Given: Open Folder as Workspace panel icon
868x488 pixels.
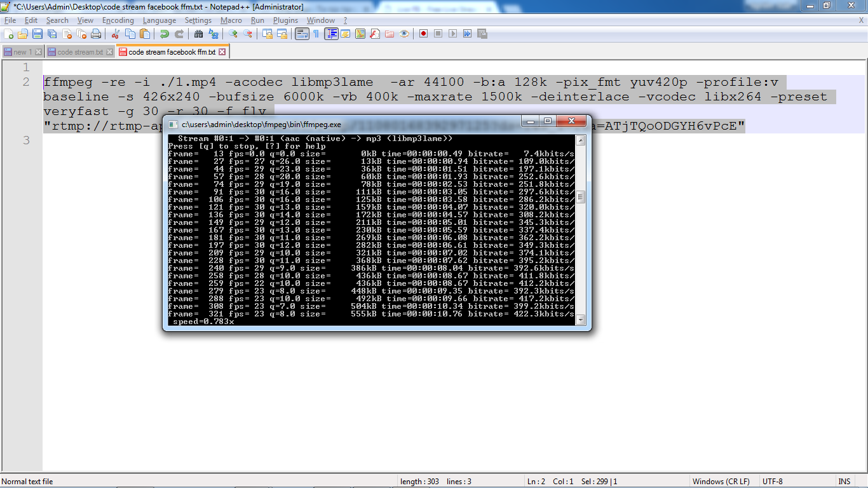Looking at the screenshot, I should [x=390, y=34].
